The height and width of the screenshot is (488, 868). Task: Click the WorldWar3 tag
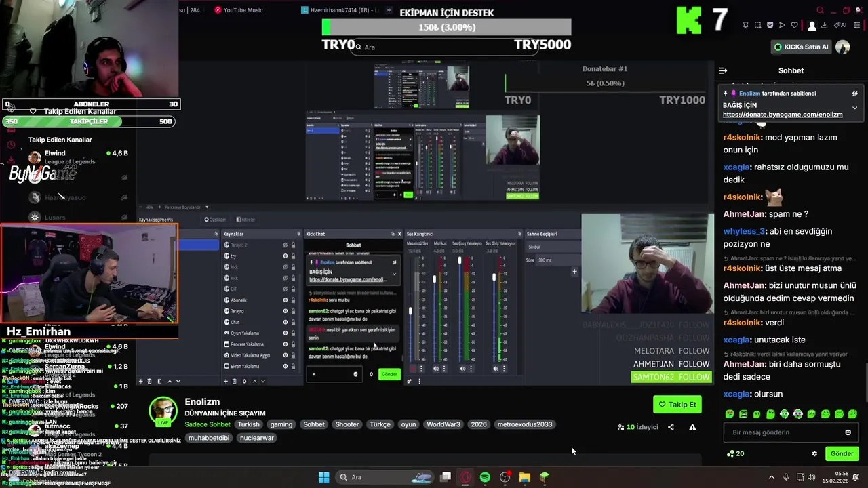[x=443, y=424]
